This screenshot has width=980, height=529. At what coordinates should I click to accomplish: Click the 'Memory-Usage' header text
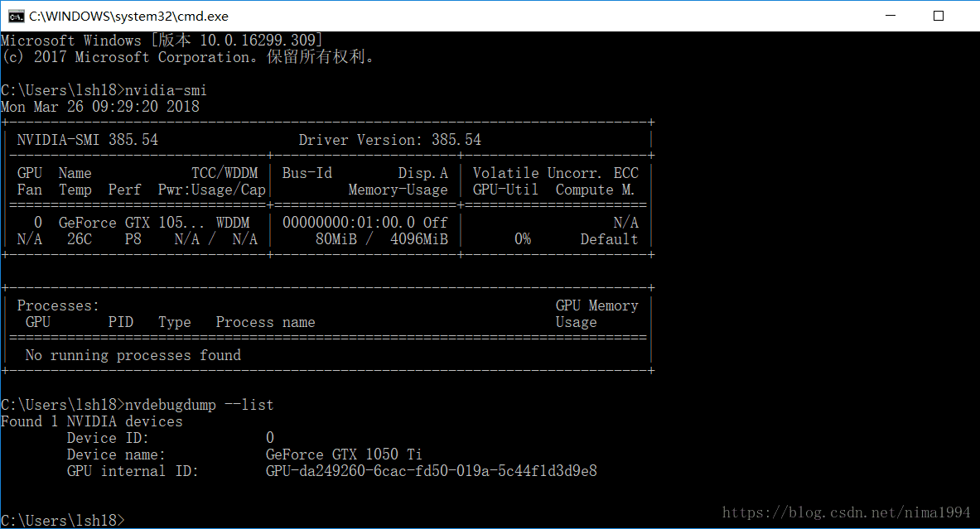pyautogui.click(x=398, y=190)
